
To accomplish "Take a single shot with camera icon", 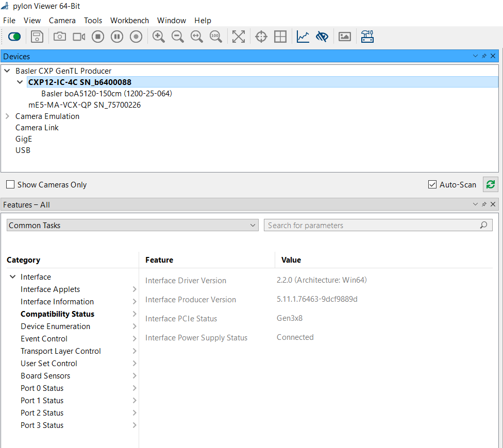I will coord(60,37).
